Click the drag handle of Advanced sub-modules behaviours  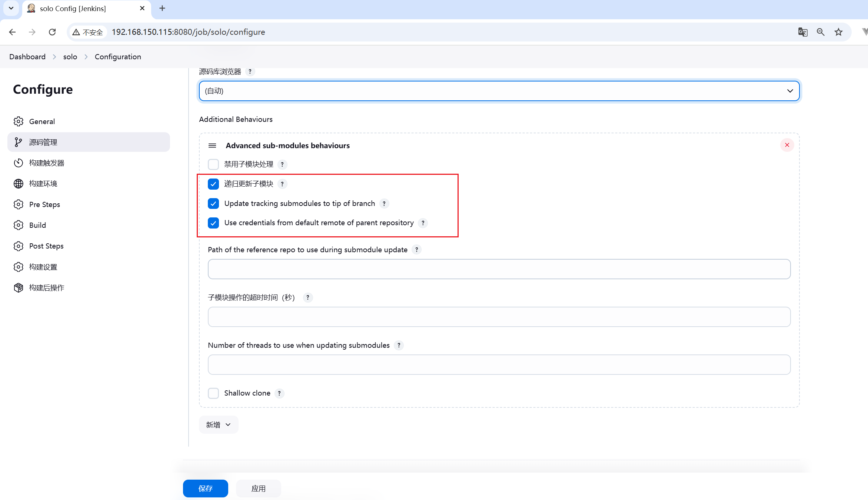212,146
